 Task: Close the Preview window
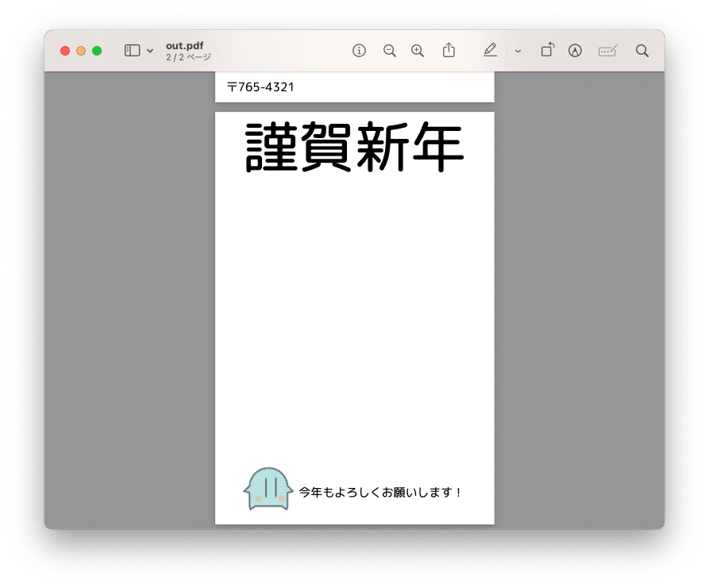click(65, 51)
